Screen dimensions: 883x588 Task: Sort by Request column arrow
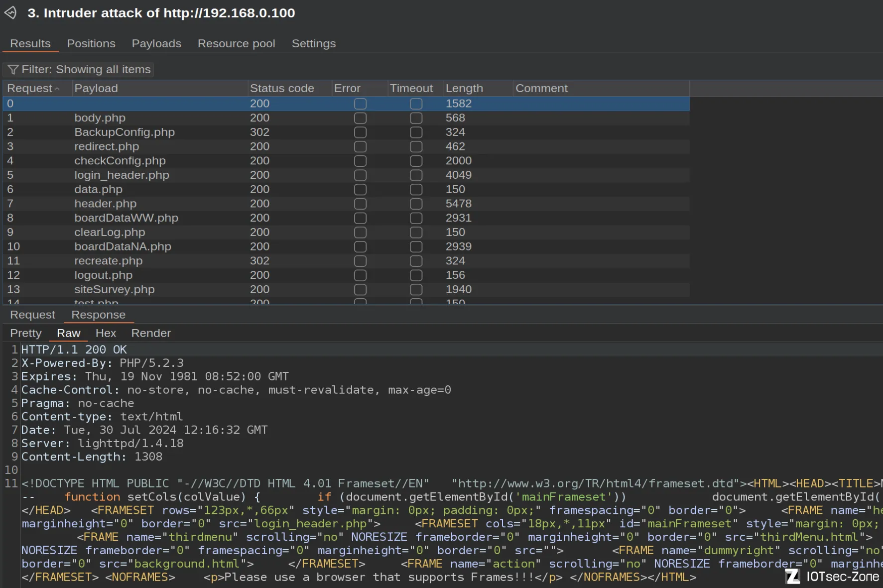point(57,89)
